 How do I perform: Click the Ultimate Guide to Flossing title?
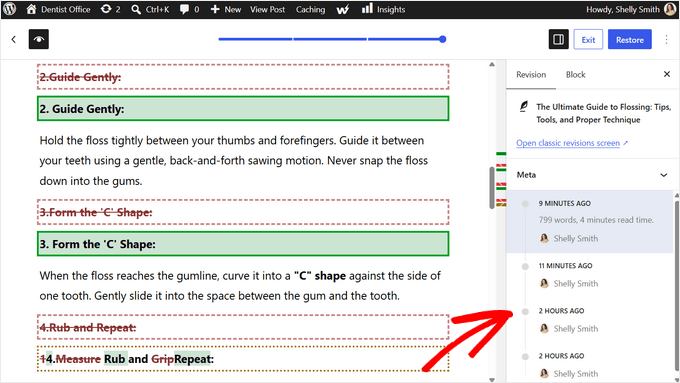[x=603, y=113]
